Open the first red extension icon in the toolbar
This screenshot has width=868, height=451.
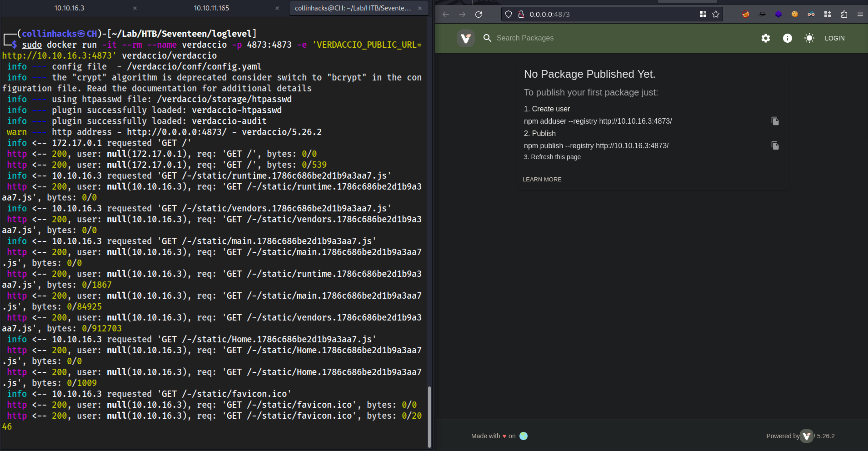[746, 15]
